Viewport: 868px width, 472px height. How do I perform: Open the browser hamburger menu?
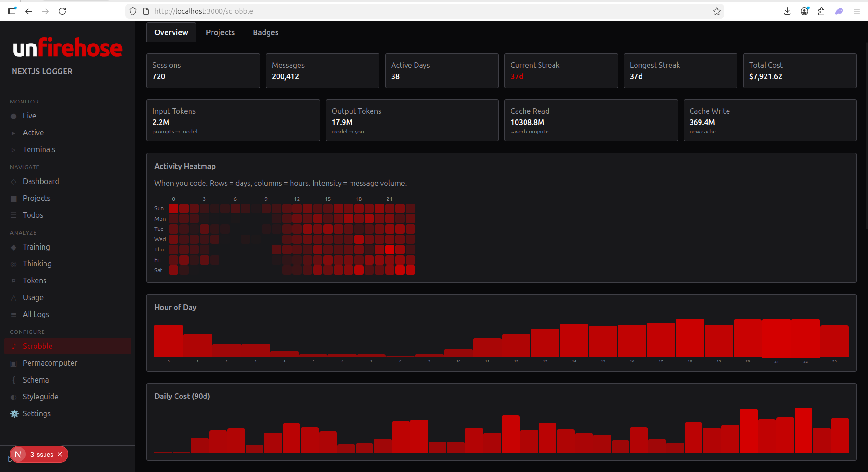[857, 11]
